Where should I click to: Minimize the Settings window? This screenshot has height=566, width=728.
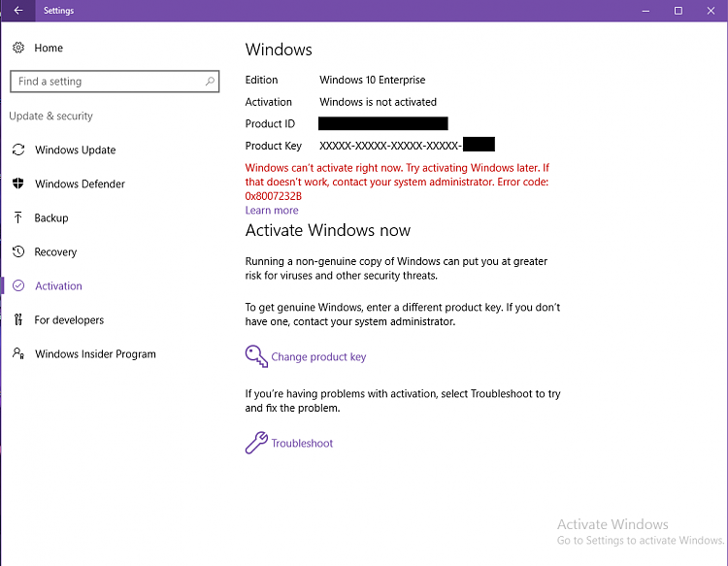point(645,11)
